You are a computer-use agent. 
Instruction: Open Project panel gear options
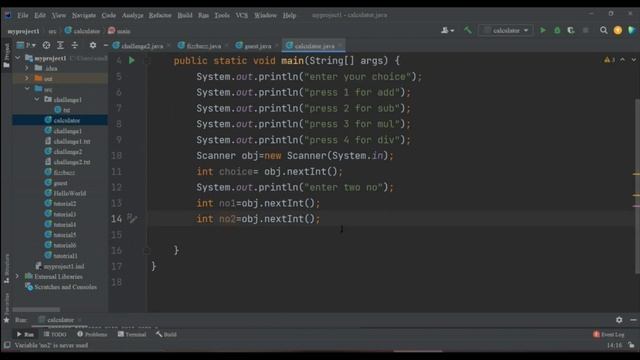[93, 45]
